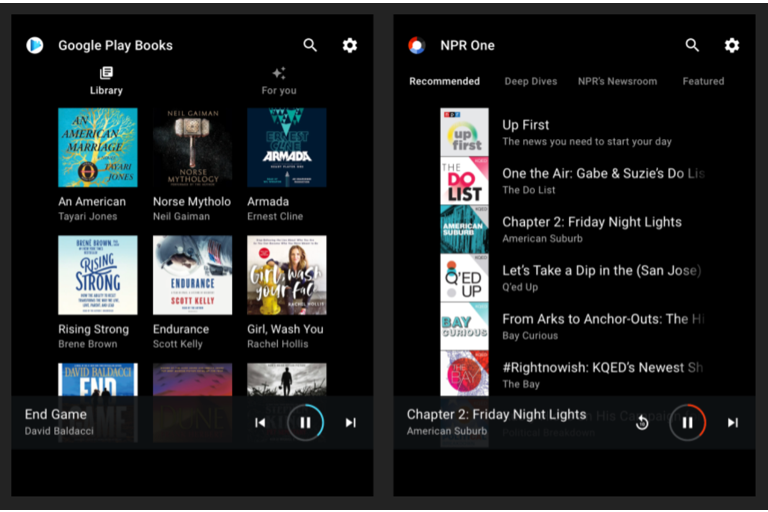Click 'David Baldacci' in now playing bar
768x512 pixels.
click(59, 431)
